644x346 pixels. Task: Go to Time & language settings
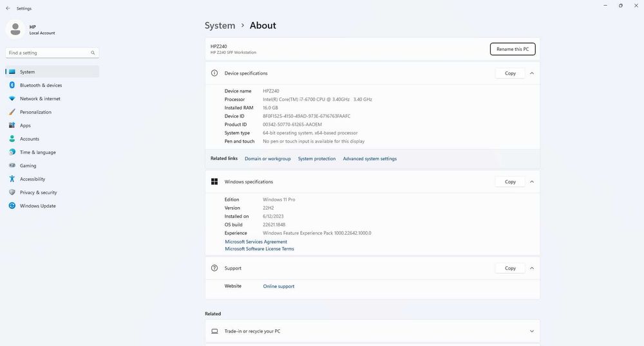pyautogui.click(x=37, y=152)
